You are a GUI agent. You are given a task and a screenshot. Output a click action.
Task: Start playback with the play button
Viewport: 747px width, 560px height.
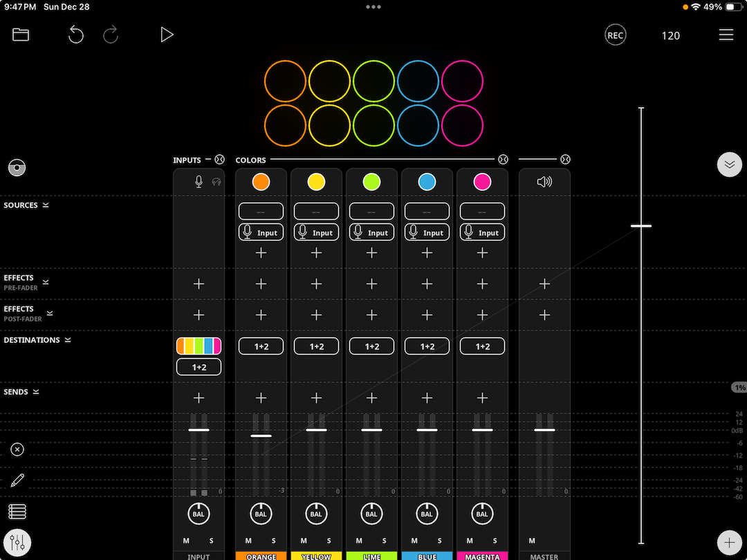coord(167,35)
